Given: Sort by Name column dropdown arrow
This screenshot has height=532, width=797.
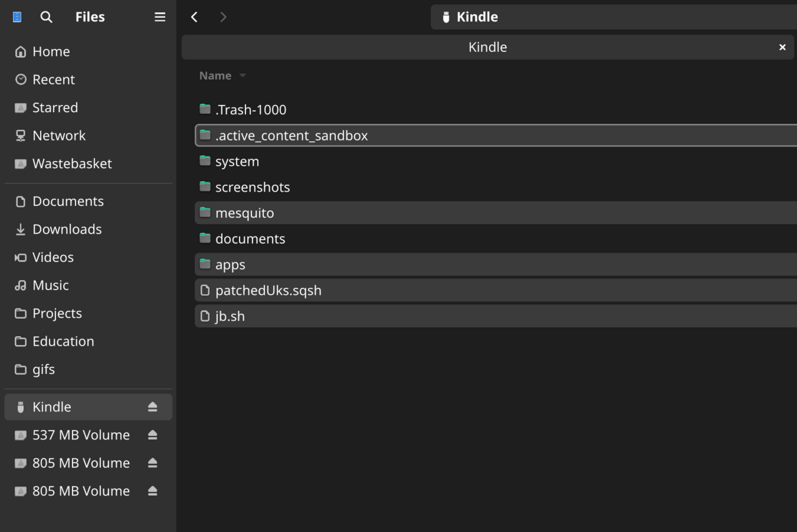Looking at the screenshot, I should point(242,76).
